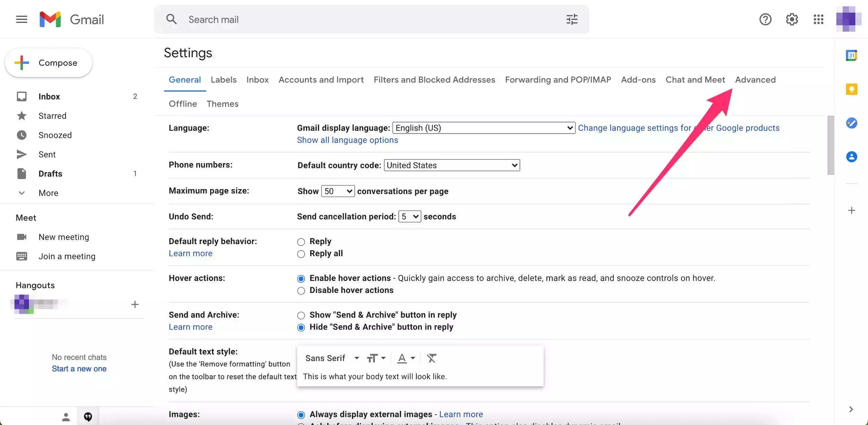868x425 pixels.
Task: Open Send cancellation period dropdown
Action: point(410,216)
